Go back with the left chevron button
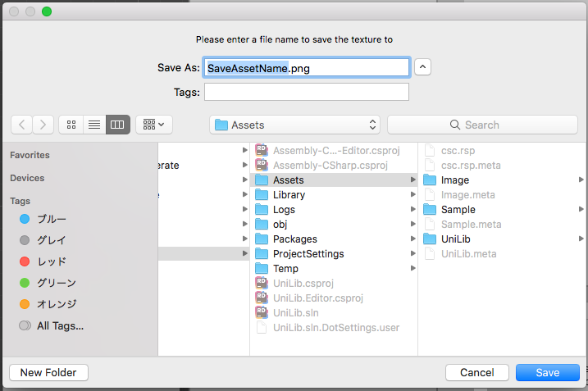 point(22,125)
